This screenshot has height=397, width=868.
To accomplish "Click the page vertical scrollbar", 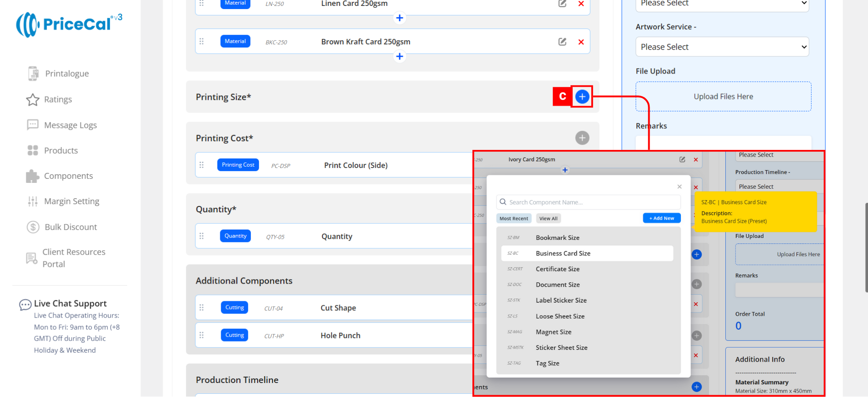I will pyautogui.click(x=866, y=248).
